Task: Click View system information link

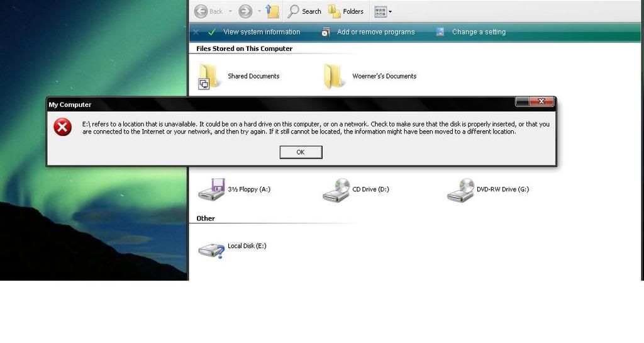Action: (261, 32)
